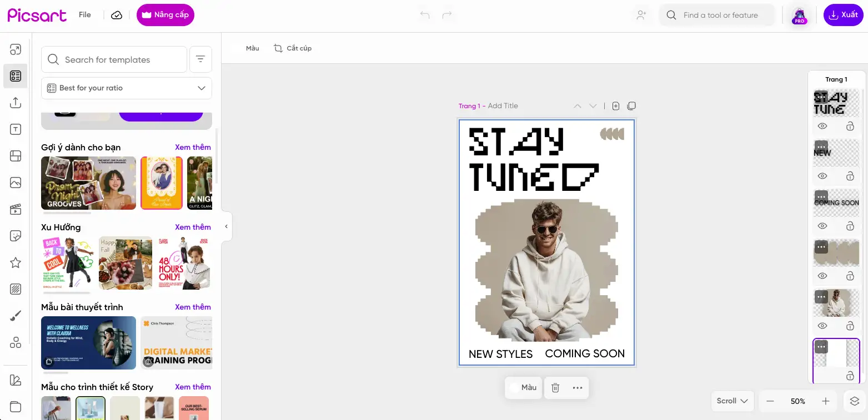The width and height of the screenshot is (868, 420).
Task: Open the template filter icon
Action: coord(200,59)
